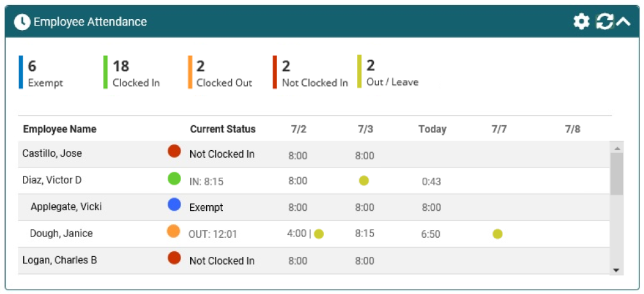Collapse the Employee Attendance panel
The width and height of the screenshot is (644, 294).
point(623,21)
